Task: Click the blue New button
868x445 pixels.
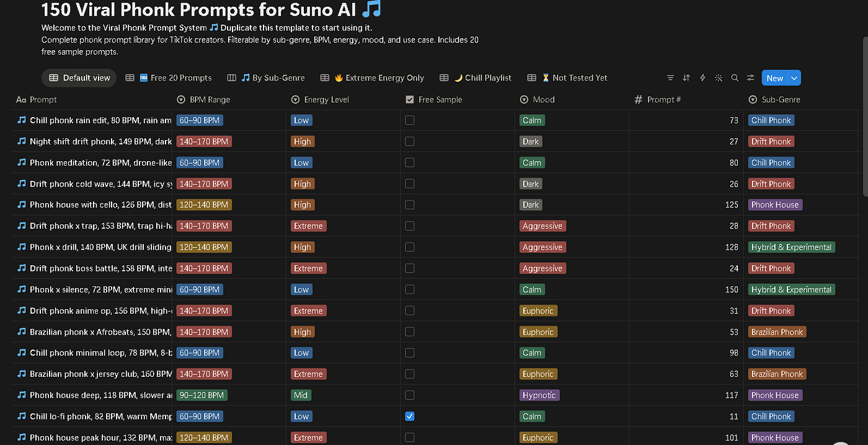Action: 774,78
